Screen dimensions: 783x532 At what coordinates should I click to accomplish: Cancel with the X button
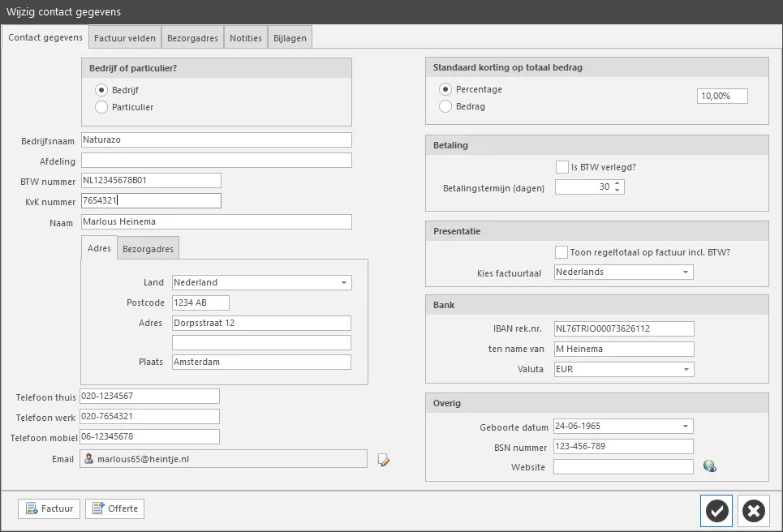754,511
